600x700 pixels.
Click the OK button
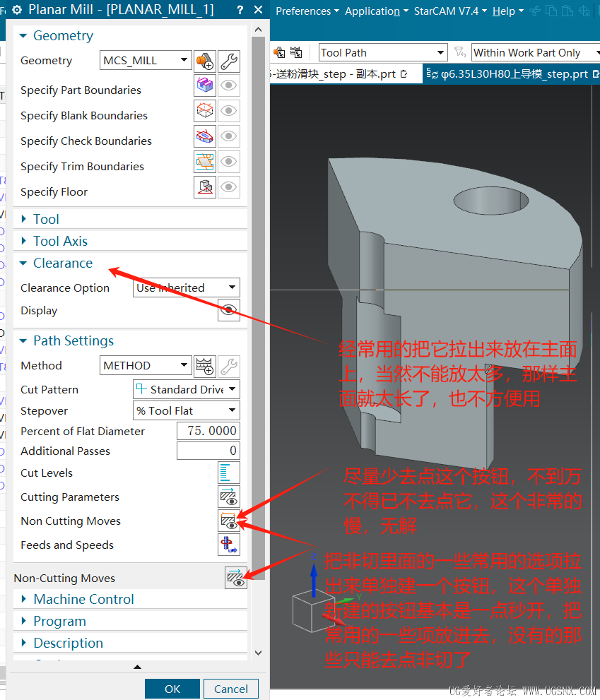pos(172,689)
